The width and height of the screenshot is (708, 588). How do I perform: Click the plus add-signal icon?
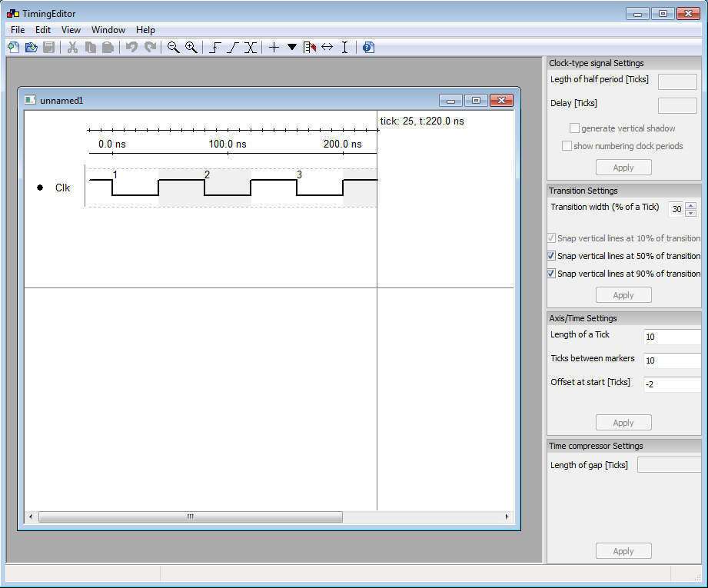[x=274, y=48]
